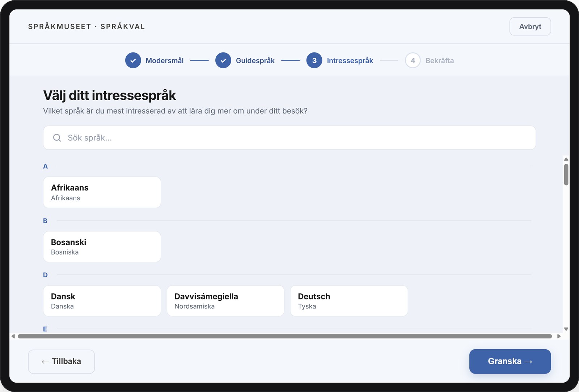
Task: Click the Språkmuseet Språkval header title
Action: point(86,26)
